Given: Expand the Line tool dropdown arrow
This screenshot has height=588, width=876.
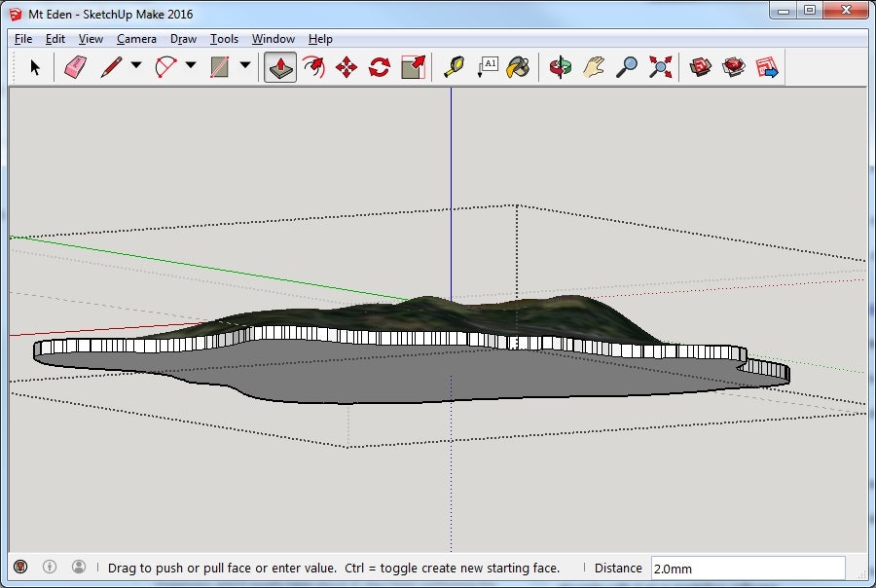Looking at the screenshot, I should [136, 66].
